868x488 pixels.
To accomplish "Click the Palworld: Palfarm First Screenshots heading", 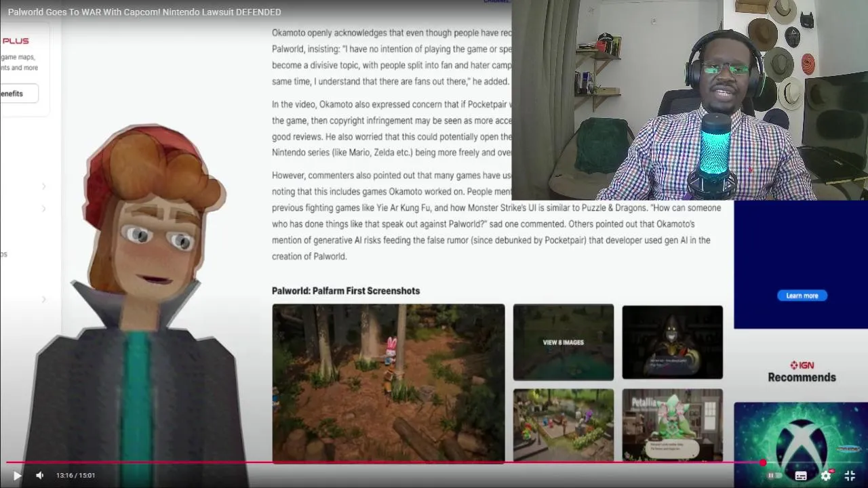I will [346, 291].
